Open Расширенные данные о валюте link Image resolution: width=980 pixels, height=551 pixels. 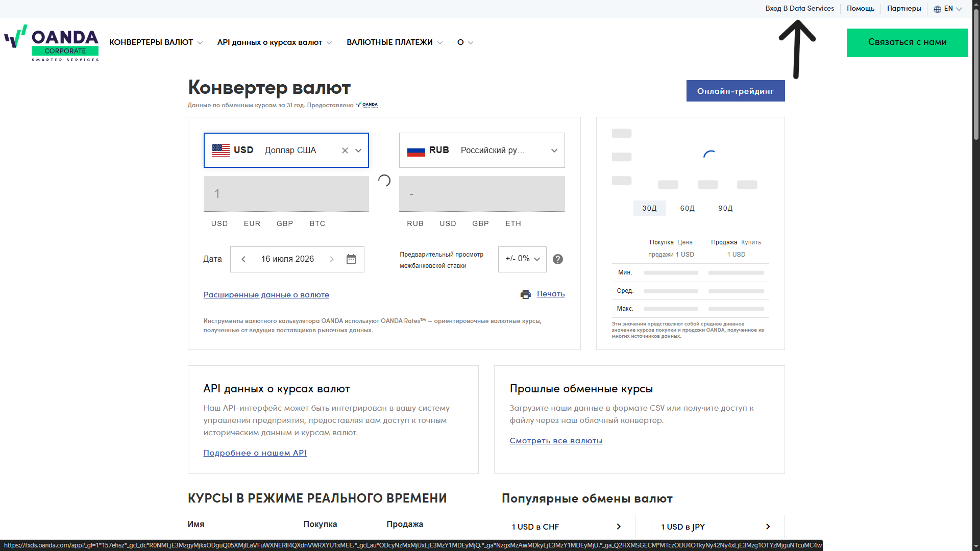click(266, 295)
